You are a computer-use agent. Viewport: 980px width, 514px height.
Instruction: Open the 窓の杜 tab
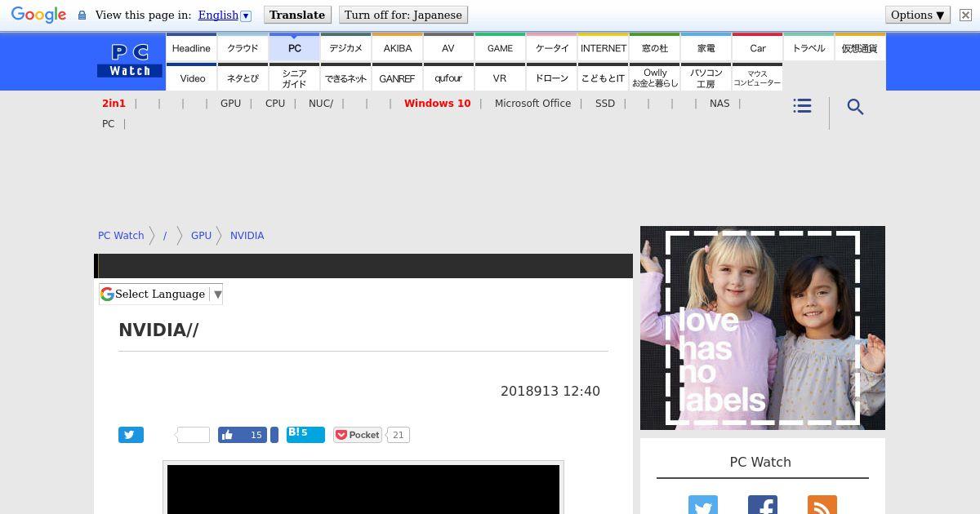(655, 48)
